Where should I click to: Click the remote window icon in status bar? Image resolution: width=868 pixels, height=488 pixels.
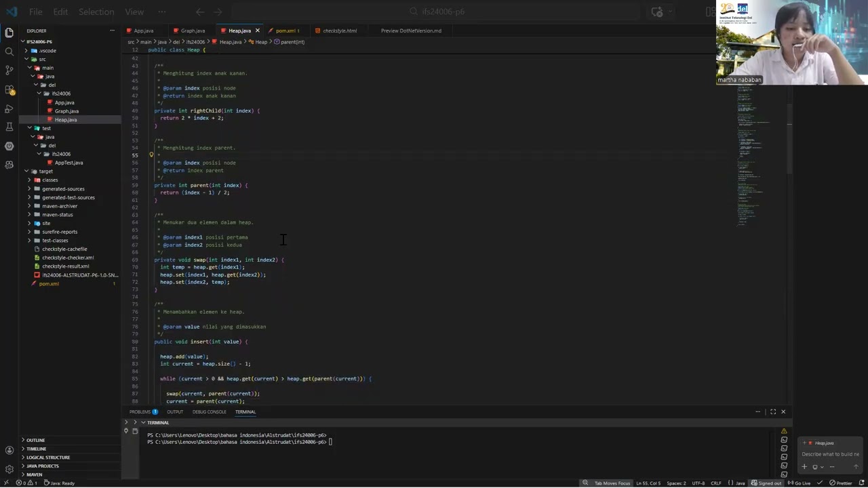click(x=7, y=483)
